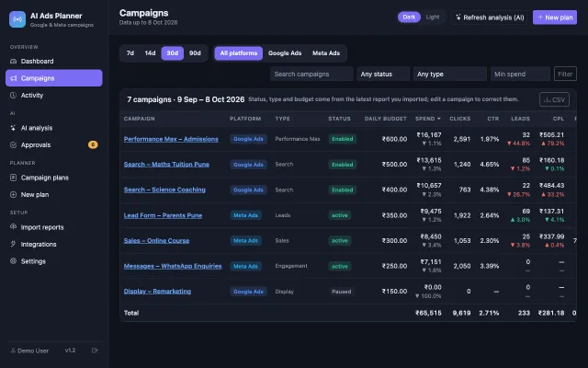Select the 30d date range
The image size is (588, 368).
point(173,53)
